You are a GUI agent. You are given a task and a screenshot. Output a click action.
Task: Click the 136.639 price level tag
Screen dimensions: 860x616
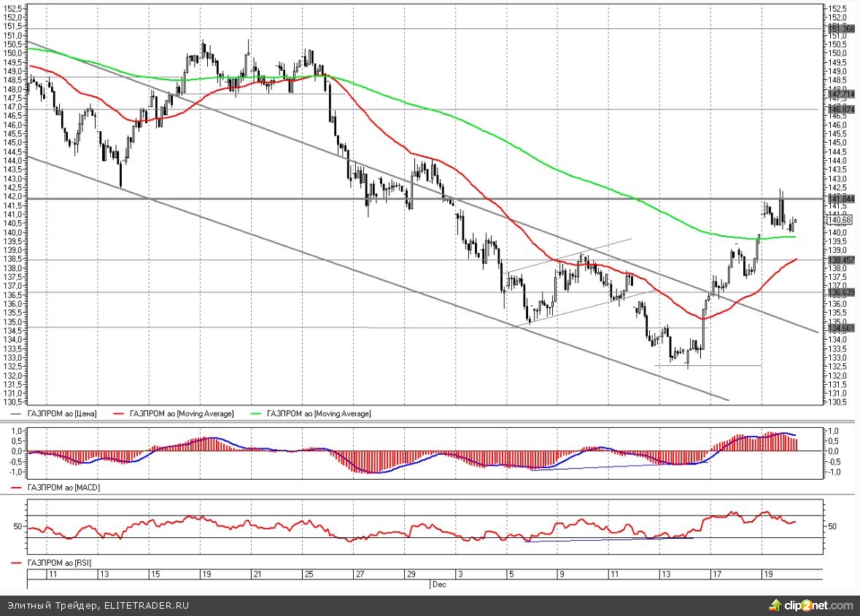[x=840, y=292]
